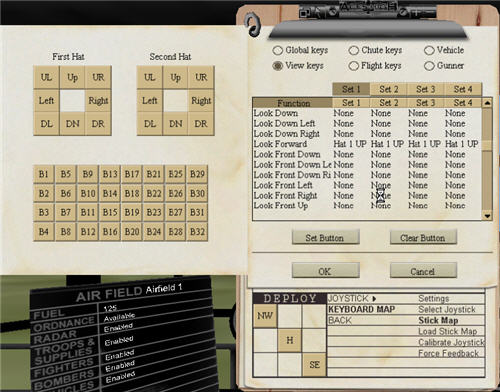Viewport: 500px width, 392px height.
Task: Open the KEYBOARD MAP menu entry
Action: (x=361, y=309)
